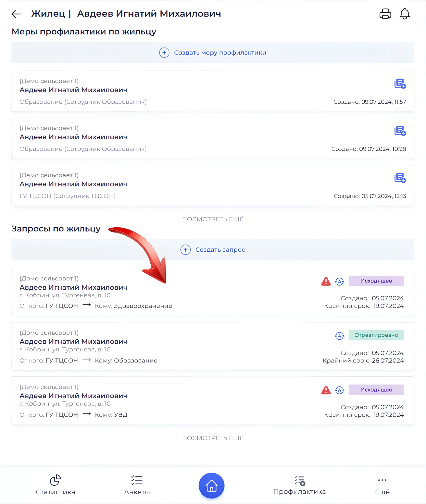The height and width of the screenshot is (504, 426).
Task: Click the Отреагировано status badge
Action: tap(376, 335)
